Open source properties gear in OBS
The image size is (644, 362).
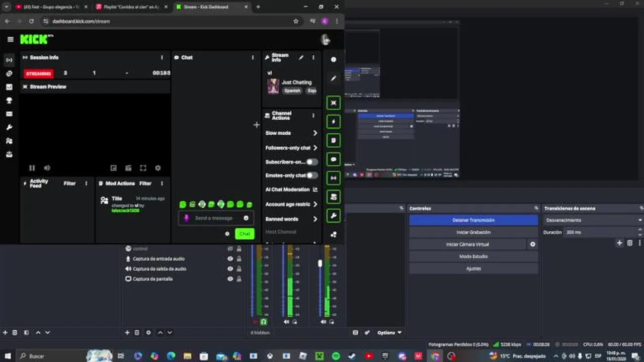(148, 332)
